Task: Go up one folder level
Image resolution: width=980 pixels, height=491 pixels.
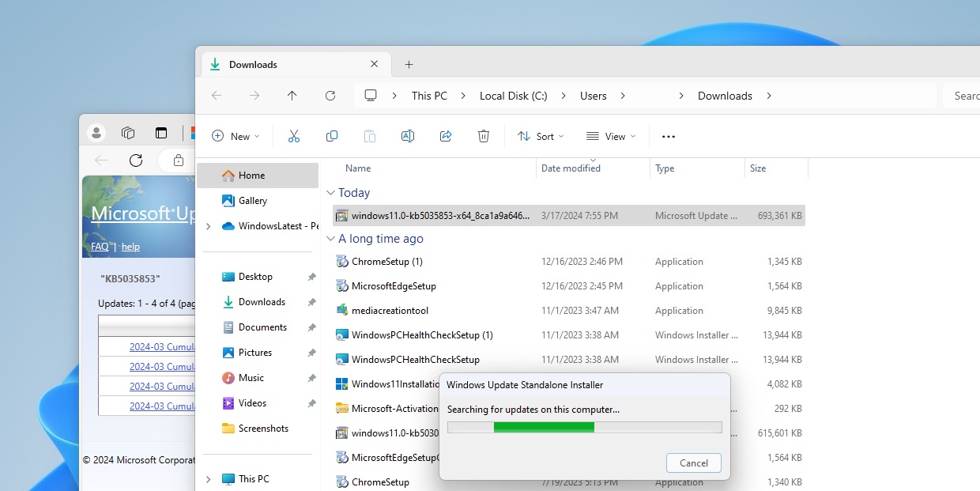Action: [292, 96]
